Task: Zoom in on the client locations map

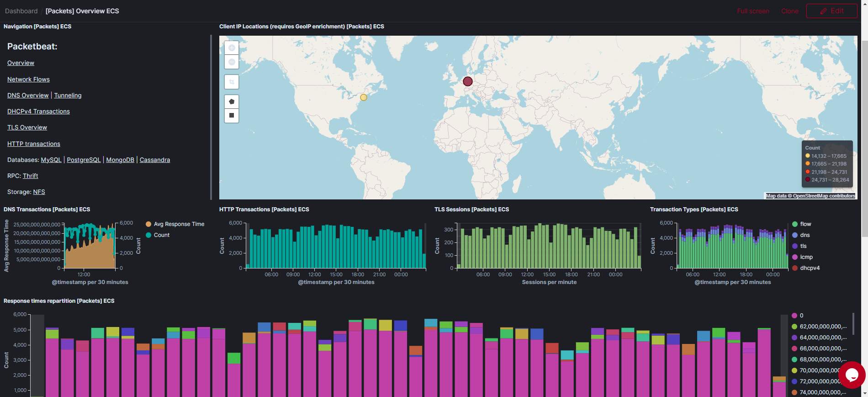Action: [x=232, y=48]
